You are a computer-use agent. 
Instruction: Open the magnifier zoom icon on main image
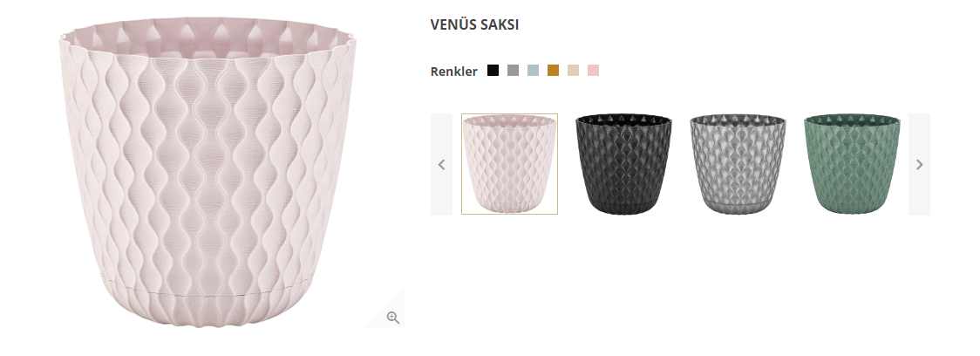[x=392, y=318]
